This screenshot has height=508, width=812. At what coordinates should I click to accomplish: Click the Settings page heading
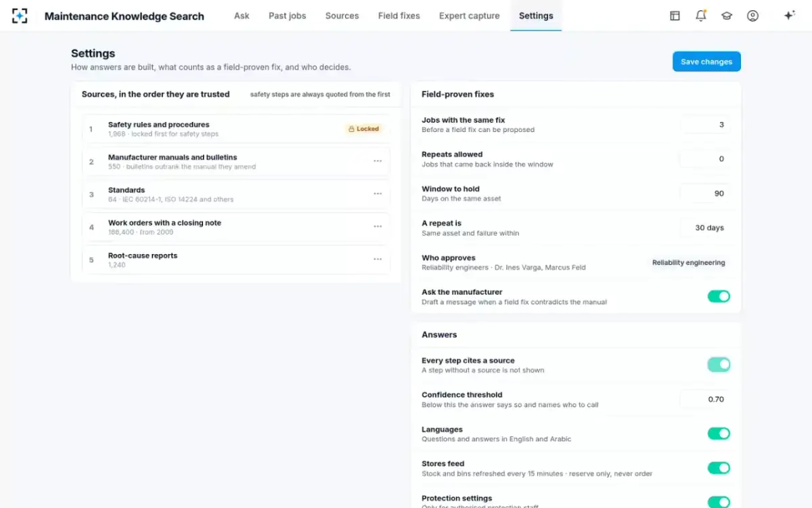(x=93, y=54)
